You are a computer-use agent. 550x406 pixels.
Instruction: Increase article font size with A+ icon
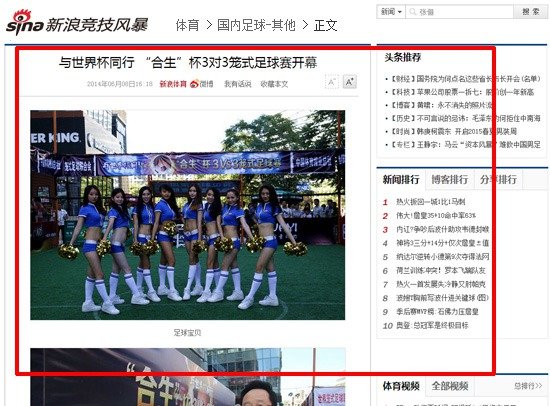[x=350, y=82]
